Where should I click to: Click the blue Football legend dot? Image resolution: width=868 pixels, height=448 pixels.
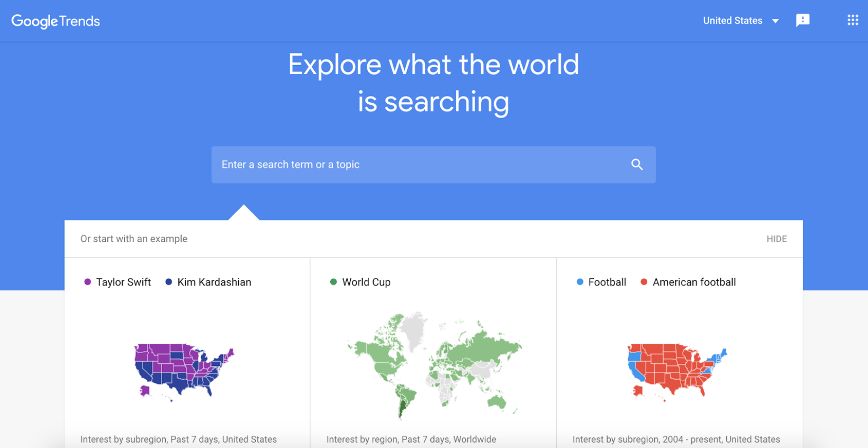point(580,282)
